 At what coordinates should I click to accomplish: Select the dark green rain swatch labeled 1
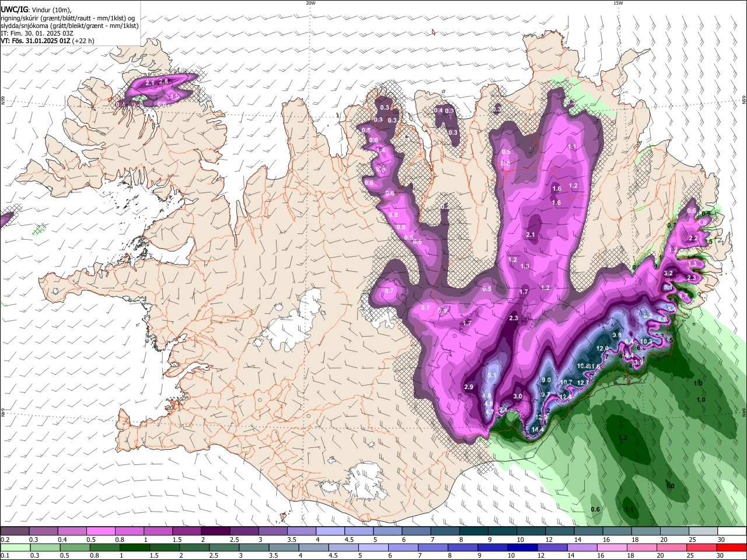point(135,547)
